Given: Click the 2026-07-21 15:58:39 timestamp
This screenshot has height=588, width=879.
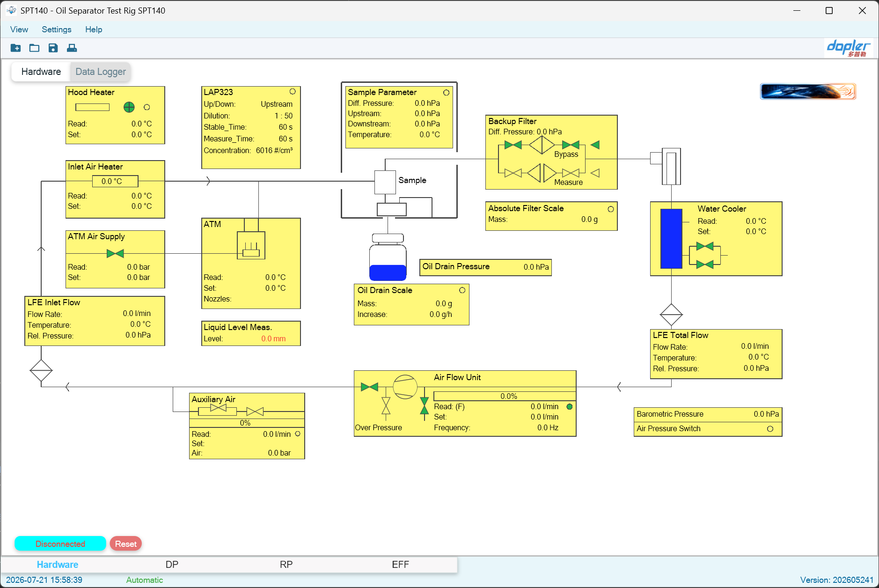Looking at the screenshot, I should point(44,580).
